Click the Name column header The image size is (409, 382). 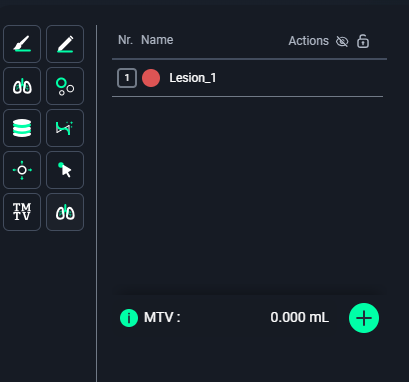coord(157,40)
